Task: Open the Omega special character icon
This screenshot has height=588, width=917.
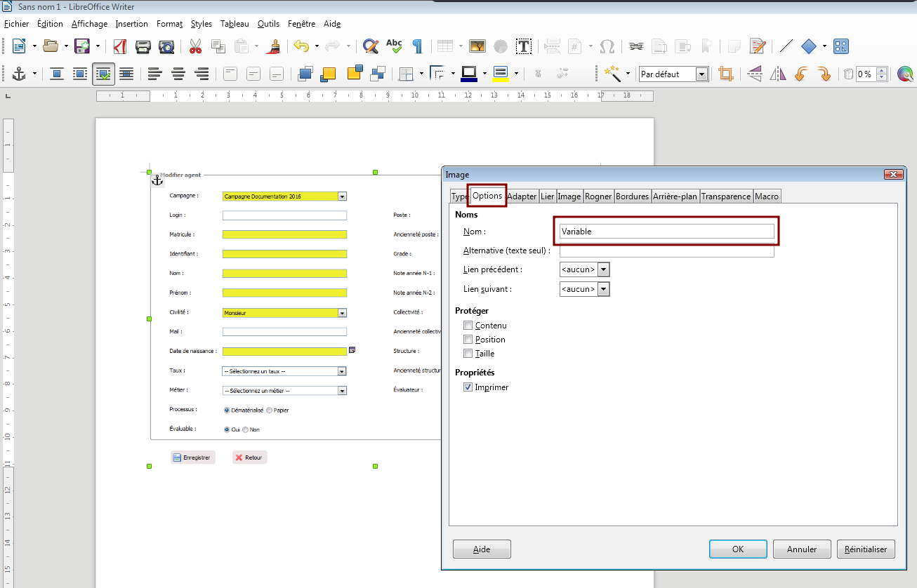Action: tap(607, 46)
